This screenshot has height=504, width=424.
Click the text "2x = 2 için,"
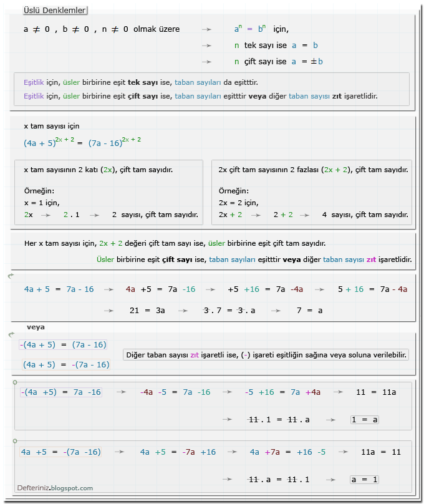coord(238,203)
